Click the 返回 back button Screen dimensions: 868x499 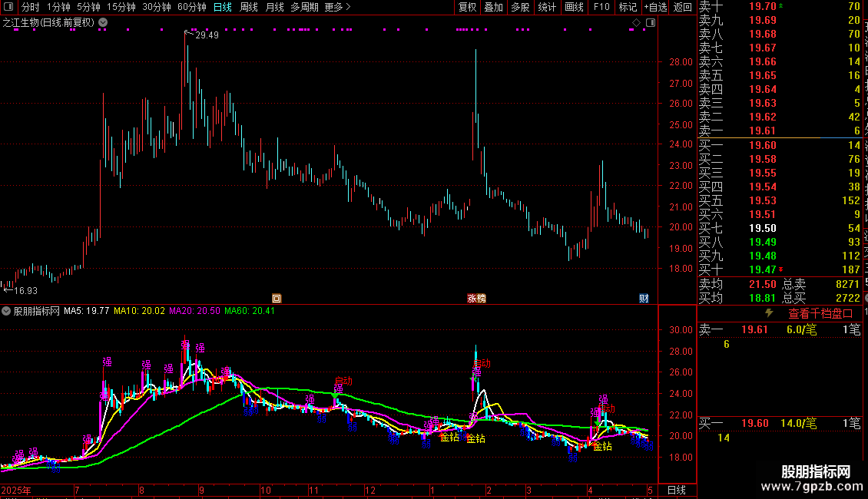[683, 7]
